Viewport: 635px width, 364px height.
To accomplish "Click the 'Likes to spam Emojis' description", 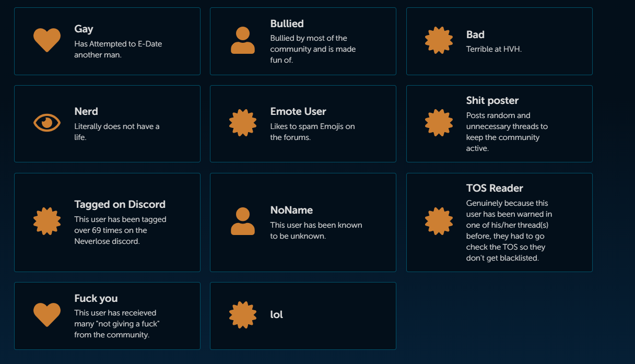I will [x=312, y=132].
